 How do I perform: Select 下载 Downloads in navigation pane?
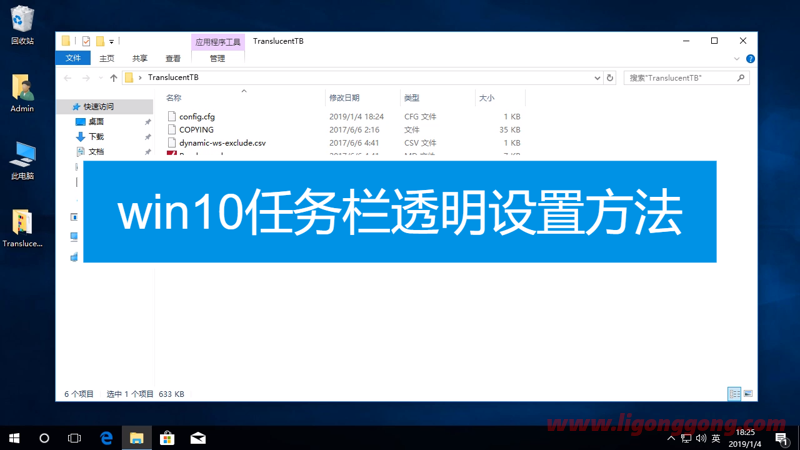click(x=96, y=136)
